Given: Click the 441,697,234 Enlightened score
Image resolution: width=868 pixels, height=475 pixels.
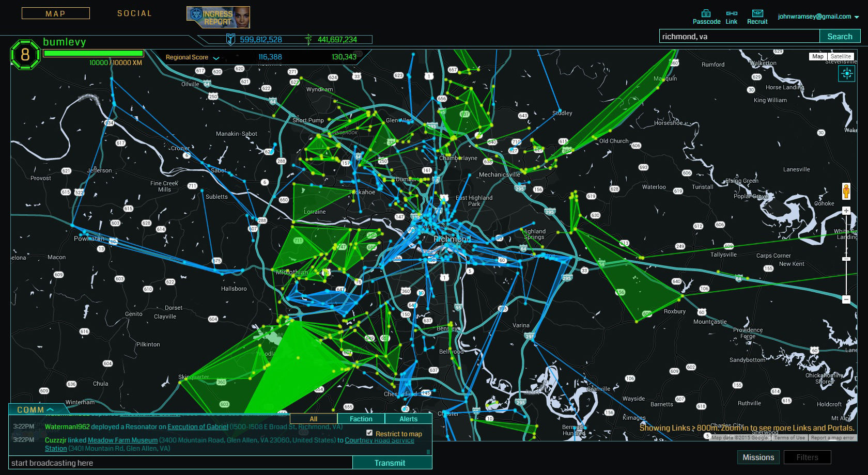Looking at the screenshot, I should click(x=337, y=40).
